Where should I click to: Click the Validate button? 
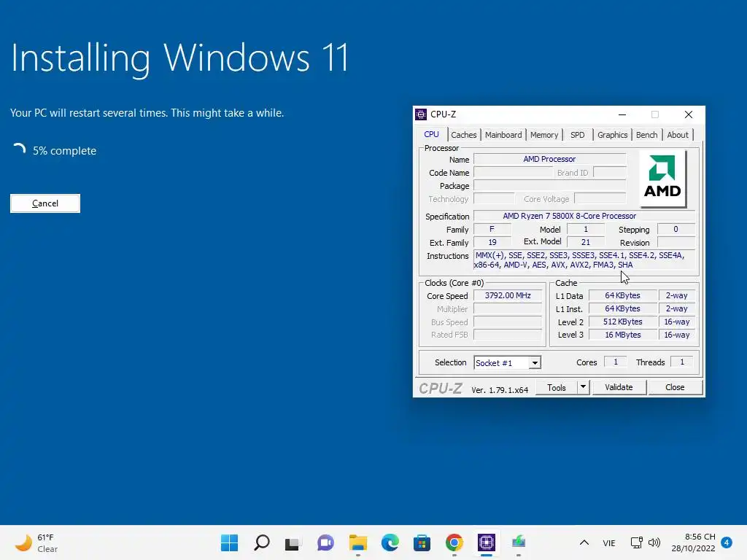[x=619, y=387]
